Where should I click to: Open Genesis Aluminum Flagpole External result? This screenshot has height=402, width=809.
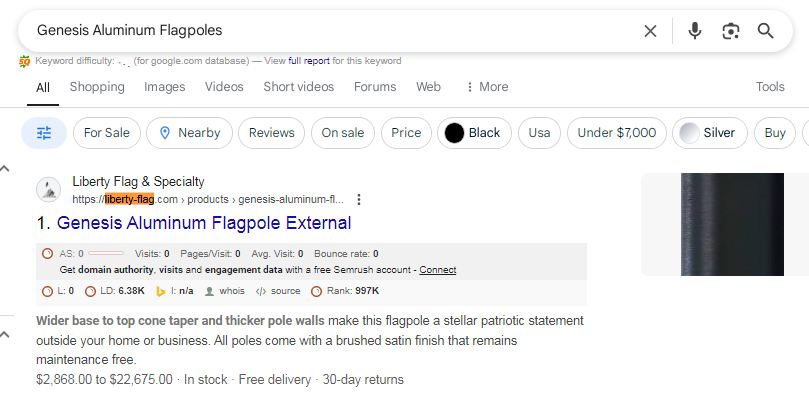point(204,223)
